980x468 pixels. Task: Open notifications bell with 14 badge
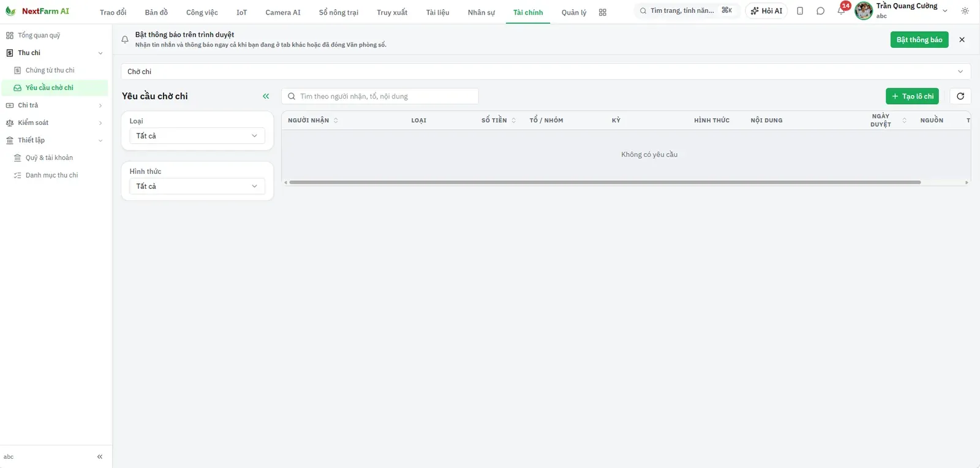[842, 10]
